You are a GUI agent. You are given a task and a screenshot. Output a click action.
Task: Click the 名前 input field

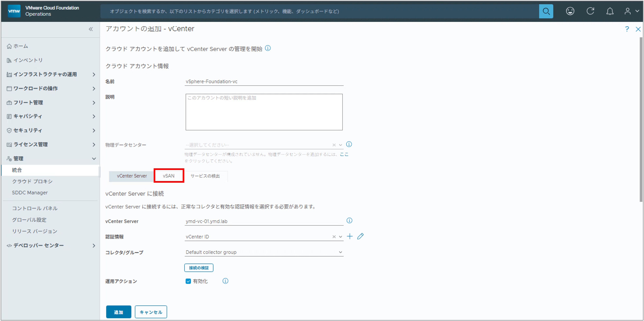(x=264, y=81)
